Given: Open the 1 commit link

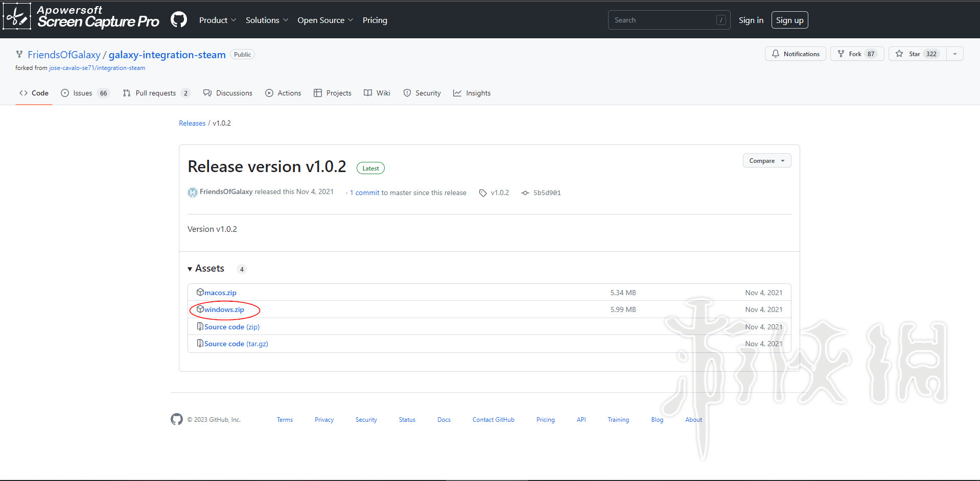Looking at the screenshot, I should tap(365, 193).
